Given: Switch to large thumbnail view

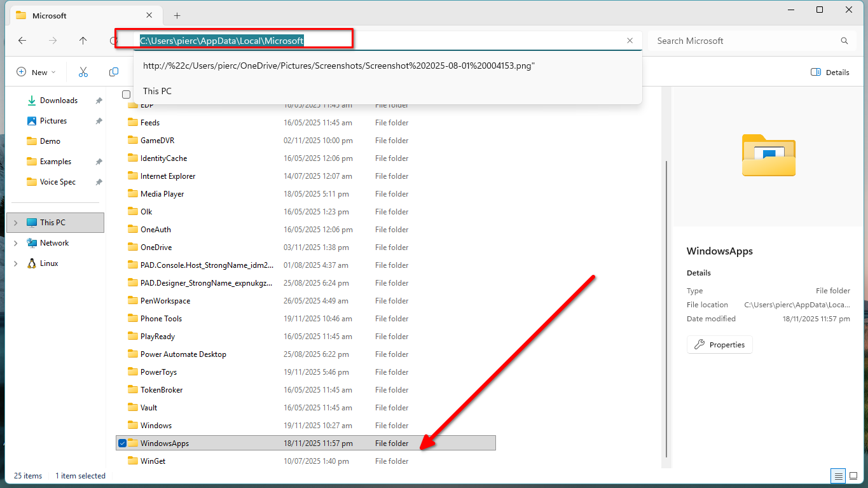Looking at the screenshot, I should (854, 475).
